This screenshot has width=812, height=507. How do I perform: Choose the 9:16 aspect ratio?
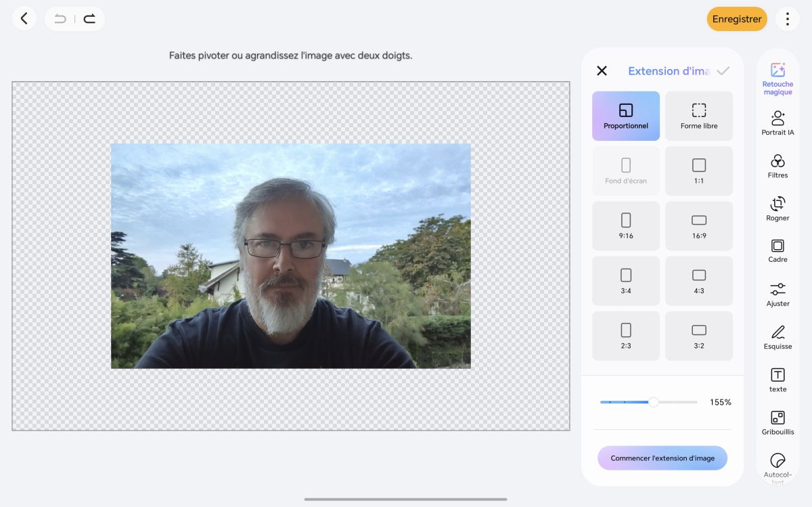point(626,226)
